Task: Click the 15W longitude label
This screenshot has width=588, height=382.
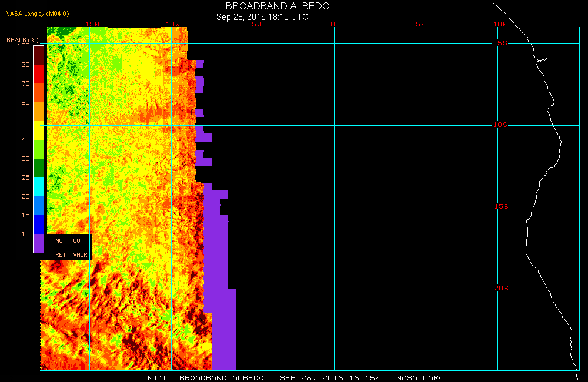Action: [92, 24]
